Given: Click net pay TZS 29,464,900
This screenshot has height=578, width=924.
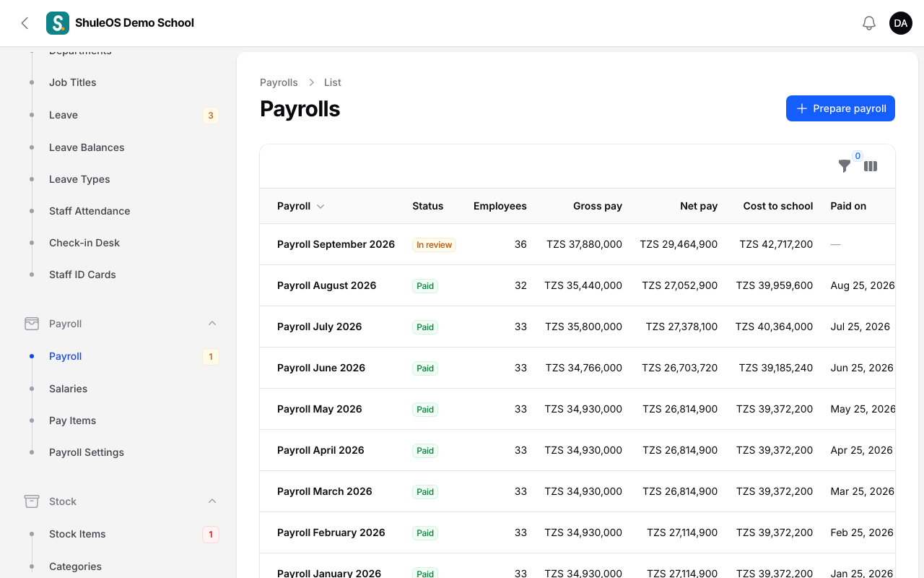Looking at the screenshot, I should click(679, 244).
